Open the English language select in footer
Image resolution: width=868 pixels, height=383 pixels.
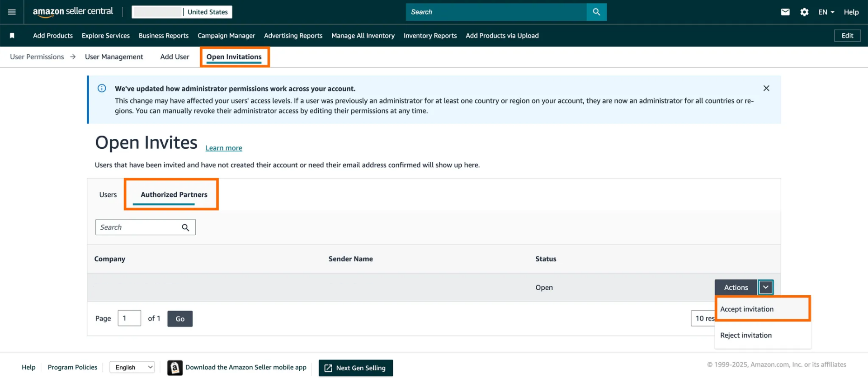click(132, 367)
